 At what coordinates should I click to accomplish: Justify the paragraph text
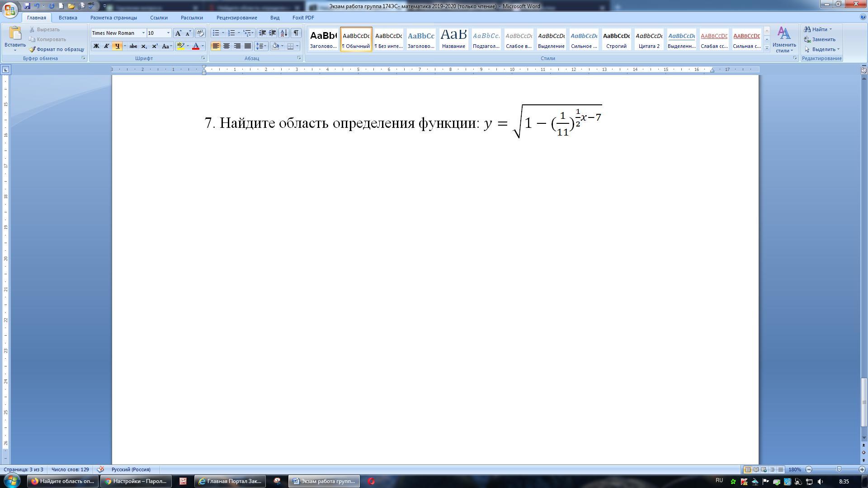click(248, 46)
